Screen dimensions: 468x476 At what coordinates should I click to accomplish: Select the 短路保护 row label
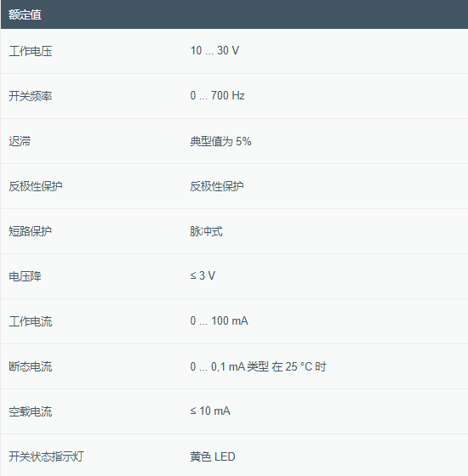click(x=30, y=231)
